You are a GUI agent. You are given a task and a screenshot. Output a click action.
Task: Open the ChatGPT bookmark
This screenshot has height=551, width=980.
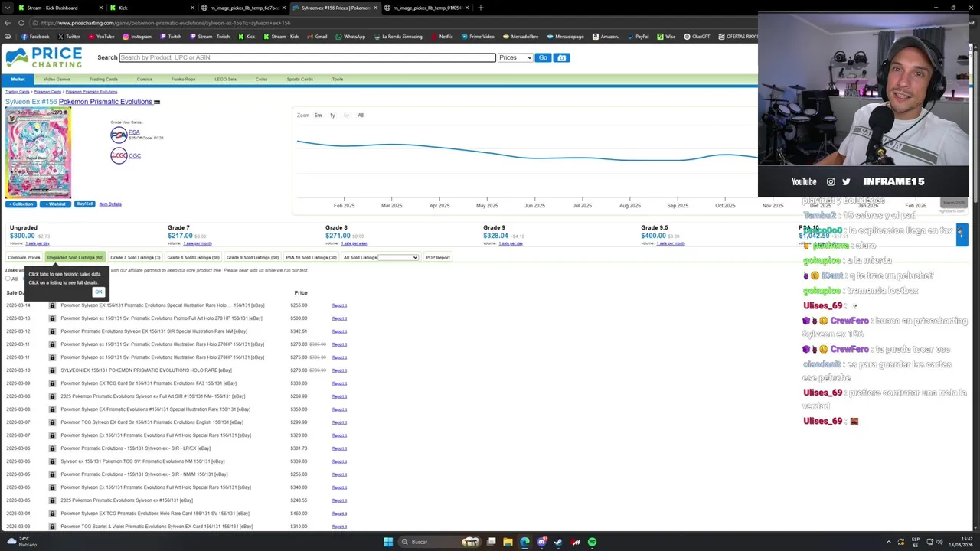click(x=697, y=37)
